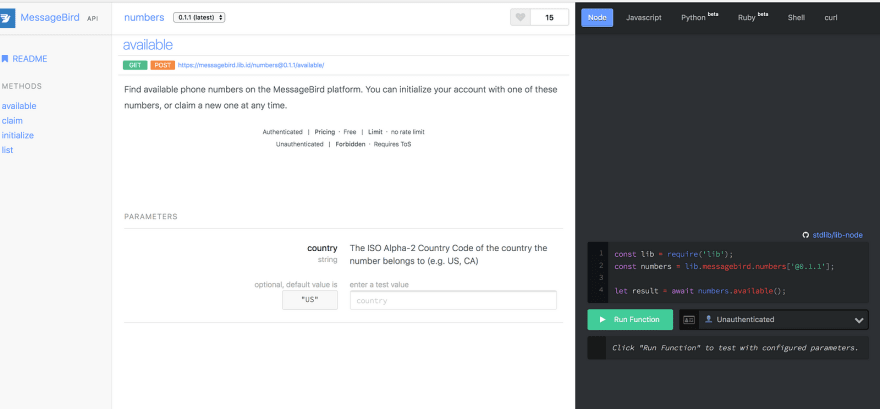Click the country parameter name
The height and width of the screenshot is (409, 880).
click(322, 248)
